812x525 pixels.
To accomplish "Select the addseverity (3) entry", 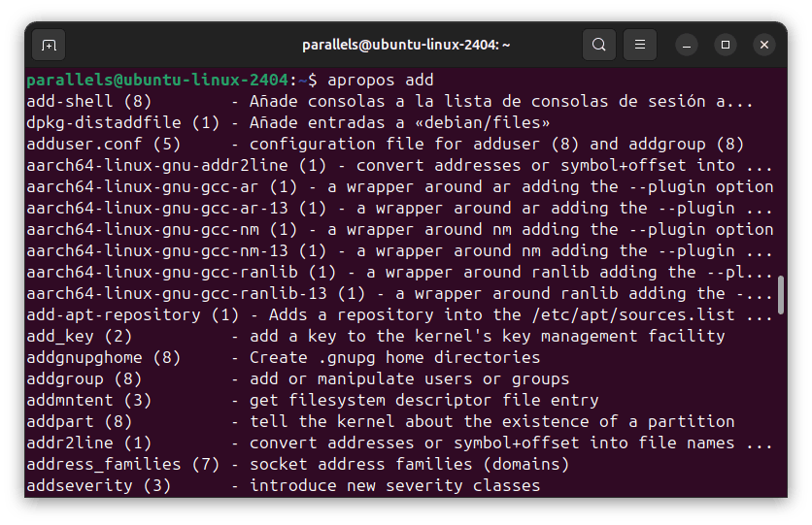I will click(x=284, y=485).
